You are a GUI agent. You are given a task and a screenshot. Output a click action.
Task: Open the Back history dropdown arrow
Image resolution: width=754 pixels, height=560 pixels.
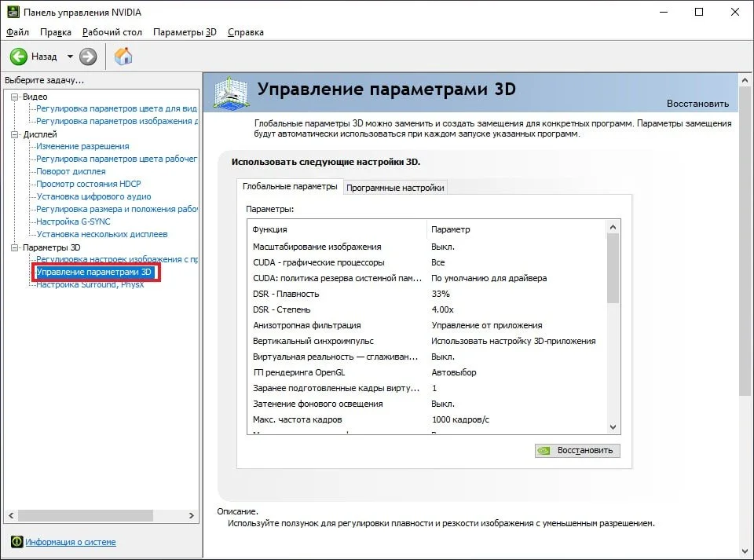tap(70, 57)
